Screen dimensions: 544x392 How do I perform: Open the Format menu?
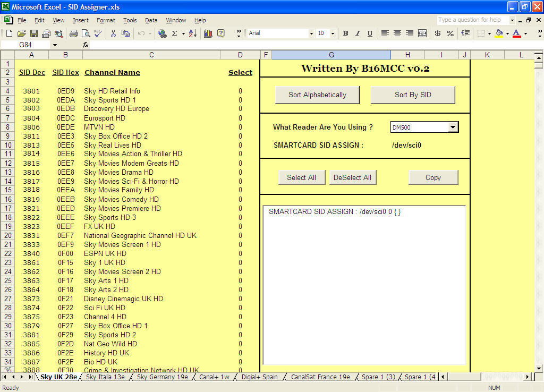point(106,20)
